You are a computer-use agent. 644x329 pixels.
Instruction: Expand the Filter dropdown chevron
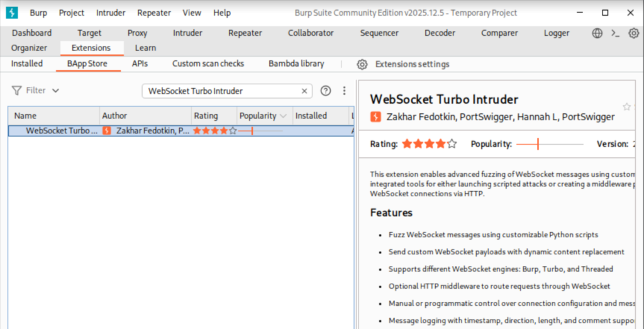coord(55,91)
